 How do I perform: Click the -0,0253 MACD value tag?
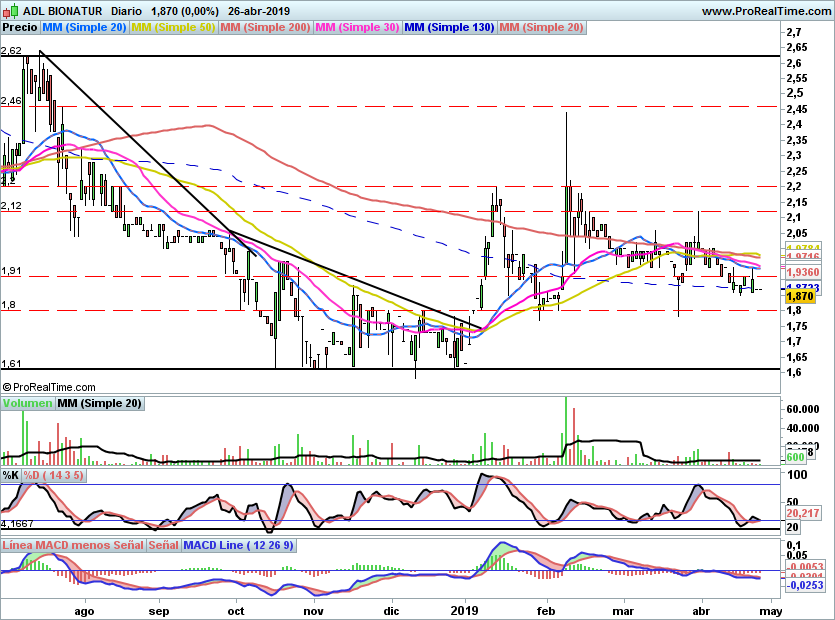pos(804,585)
